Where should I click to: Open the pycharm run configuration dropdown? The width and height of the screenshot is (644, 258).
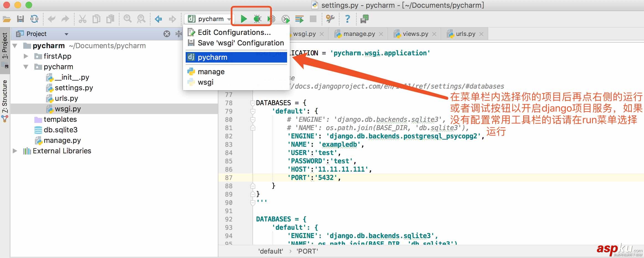(x=229, y=19)
